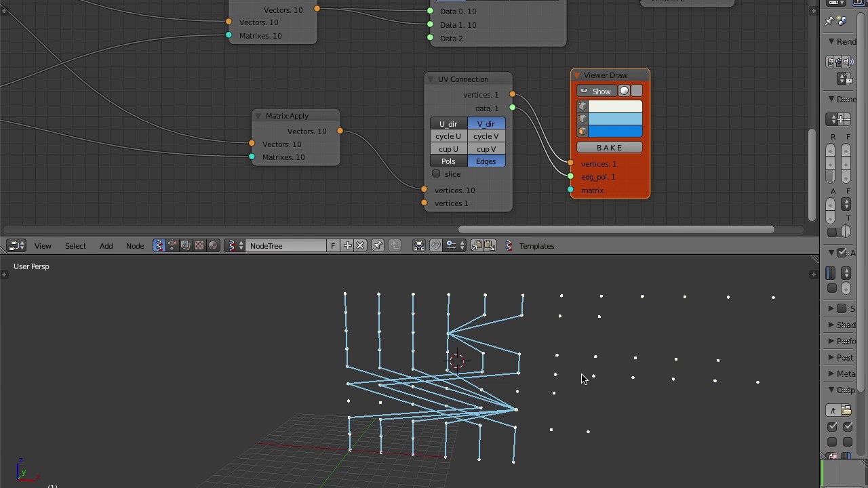Toggle vertex display icon in Viewer Draw
868x488 pixels.
point(583,106)
